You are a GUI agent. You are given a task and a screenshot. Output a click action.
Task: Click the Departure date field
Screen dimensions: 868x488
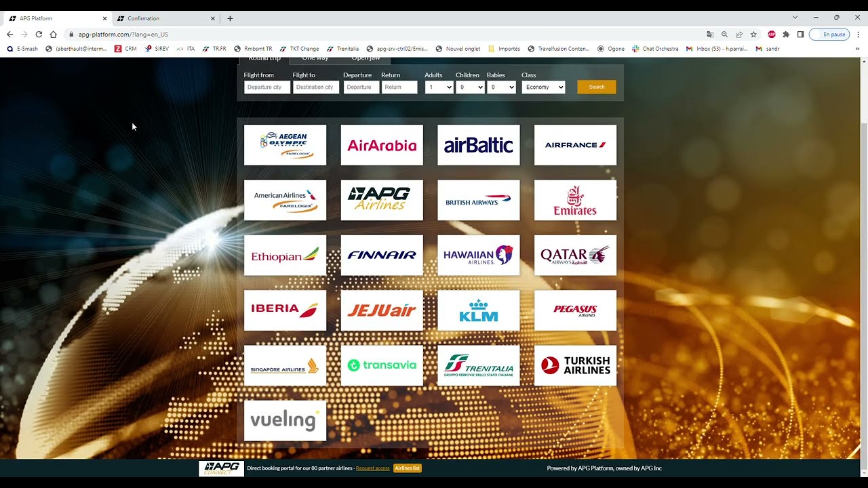pyautogui.click(x=361, y=87)
